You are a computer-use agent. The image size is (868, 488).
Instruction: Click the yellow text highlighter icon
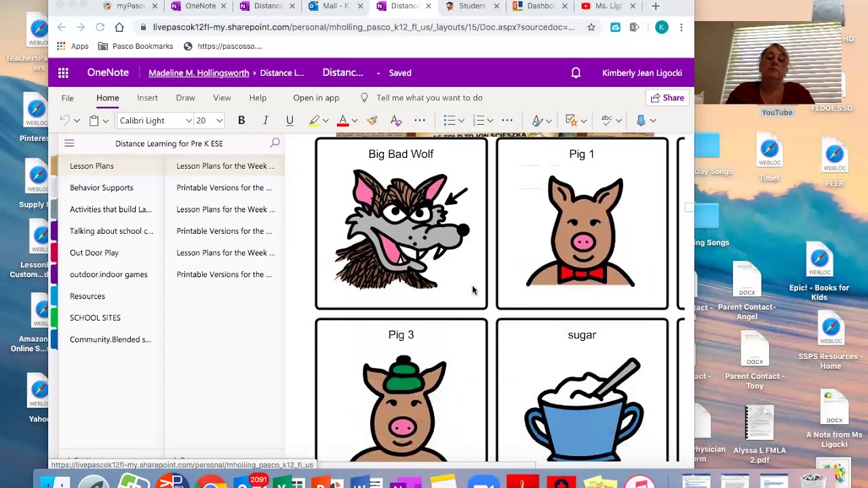[x=314, y=121]
